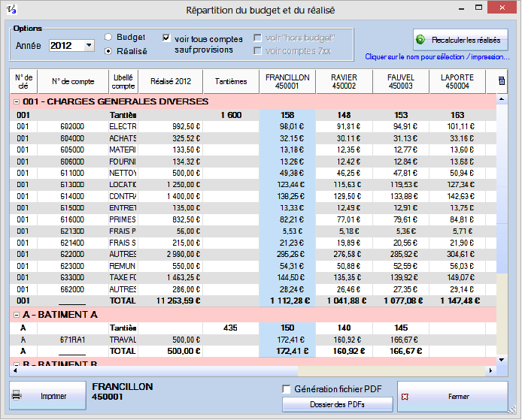522x420 pixels.
Task: Click the vertical scrollbar thumb
Action: pyautogui.click(x=502, y=189)
